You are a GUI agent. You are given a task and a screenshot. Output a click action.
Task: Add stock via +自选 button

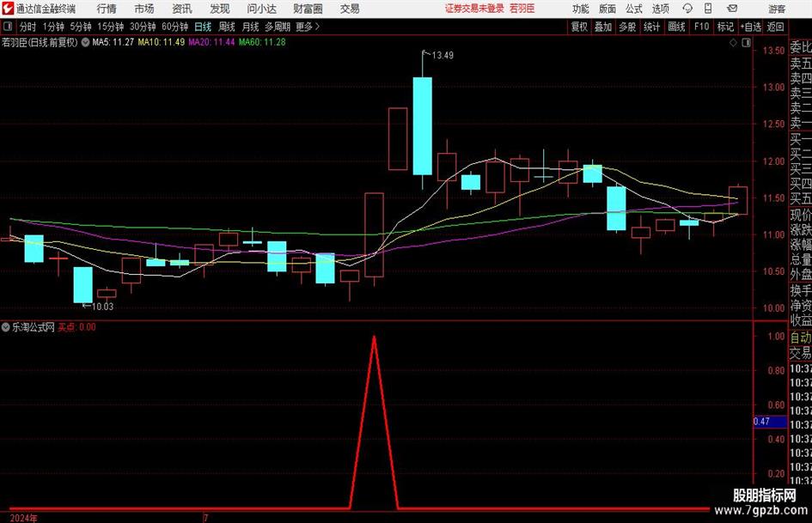click(751, 27)
